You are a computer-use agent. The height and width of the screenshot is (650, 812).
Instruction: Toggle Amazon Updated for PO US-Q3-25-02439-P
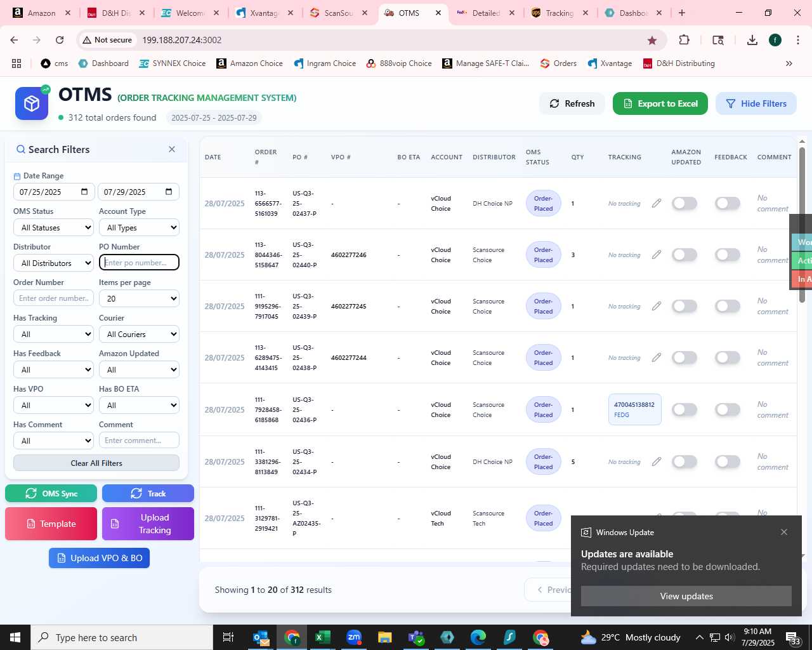(x=684, y=306)
